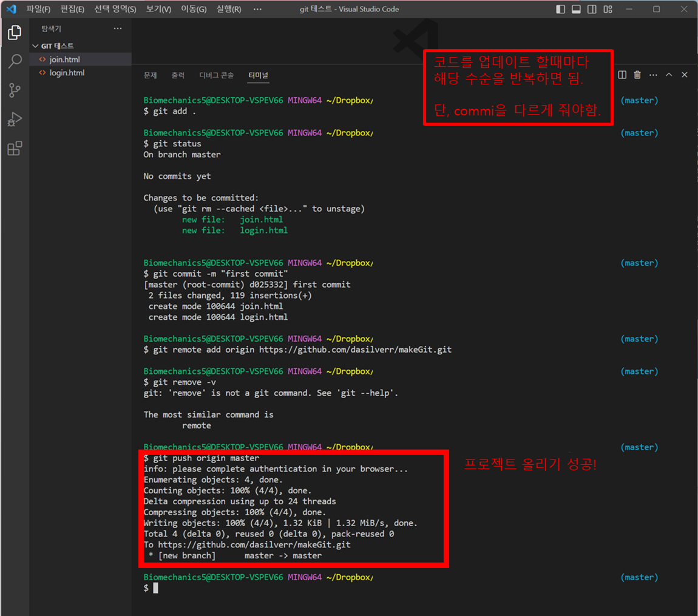
Task: Open terminal panel more actions ellipsis
Action: point(653,75)
